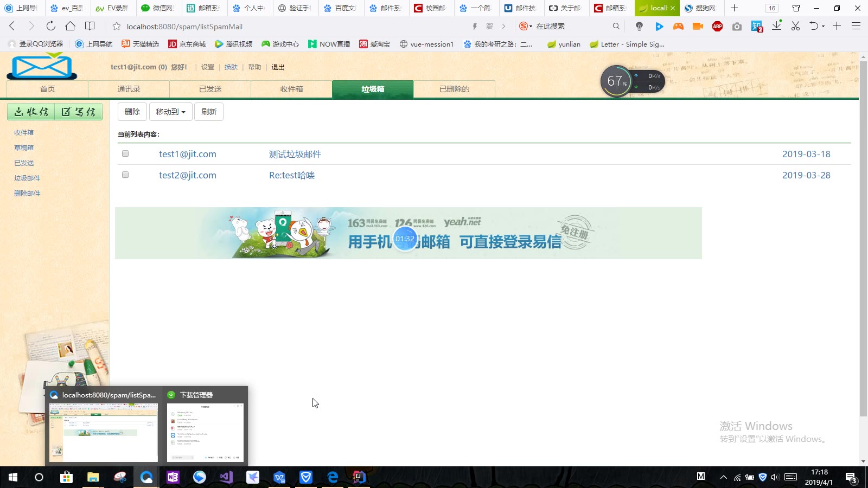The width and height of the screenshot is (868, 488).
Task: Expand the 移动到 dropdown button
Action: pos(170,112)
